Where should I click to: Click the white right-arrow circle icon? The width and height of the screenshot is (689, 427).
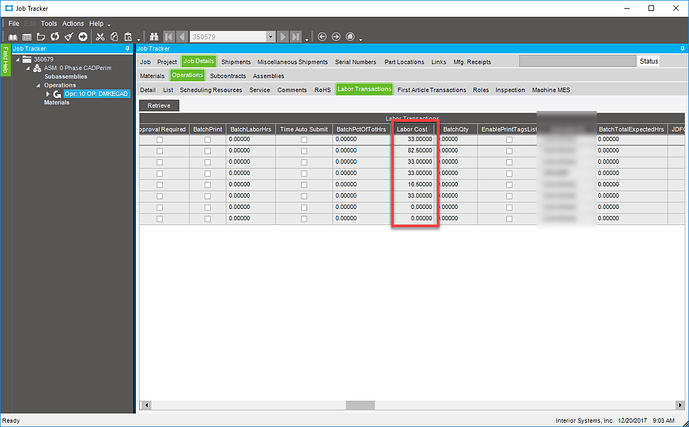(x=83, y=37)
